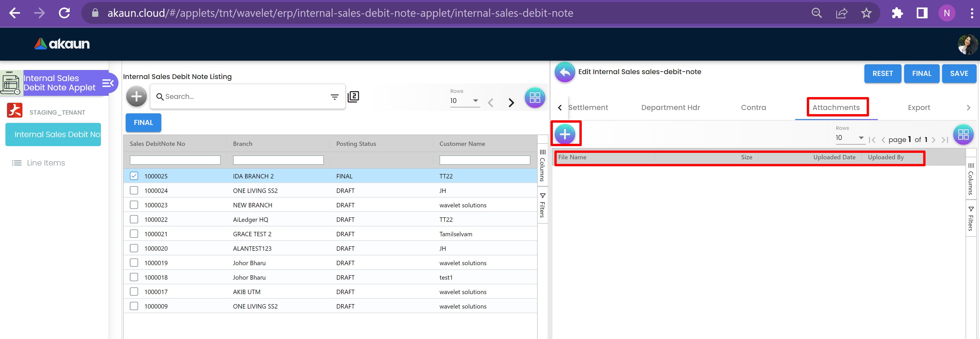Screen dimensions: 980x339
Task: Open the search filter options icon
Action: (x=334, y=97)
